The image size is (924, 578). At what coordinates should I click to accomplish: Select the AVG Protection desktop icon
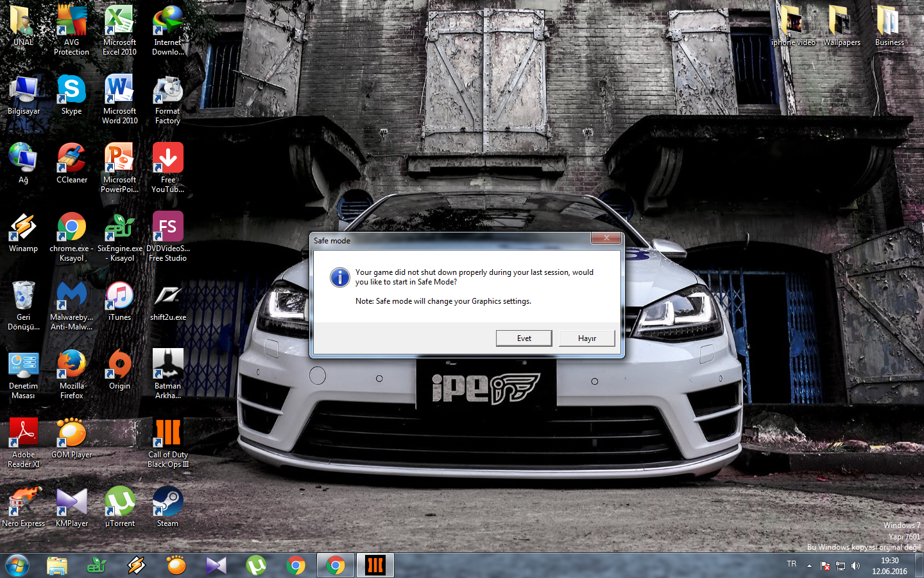[71, 30]
